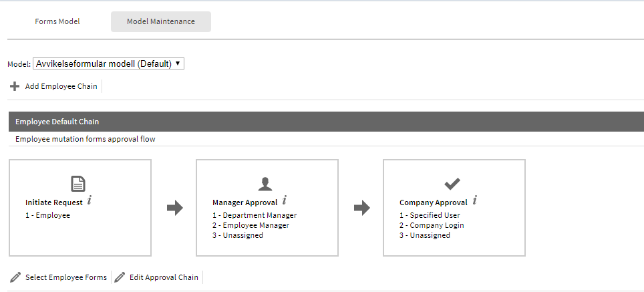Click the plus icon for Add Employee Chain
Screen dimensions: 644x292
pyautogui.click(x=15, y=86)
